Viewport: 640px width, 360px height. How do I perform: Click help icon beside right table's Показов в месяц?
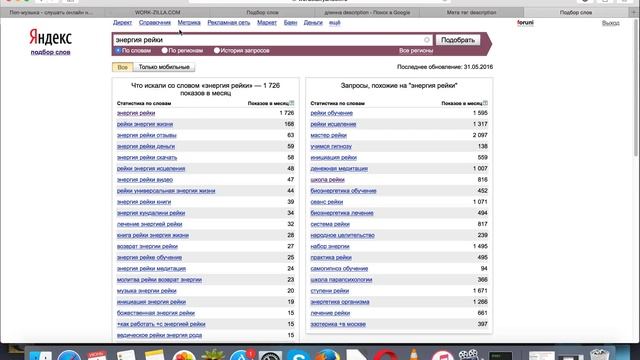pyautogui.click(x=485, y=103)
